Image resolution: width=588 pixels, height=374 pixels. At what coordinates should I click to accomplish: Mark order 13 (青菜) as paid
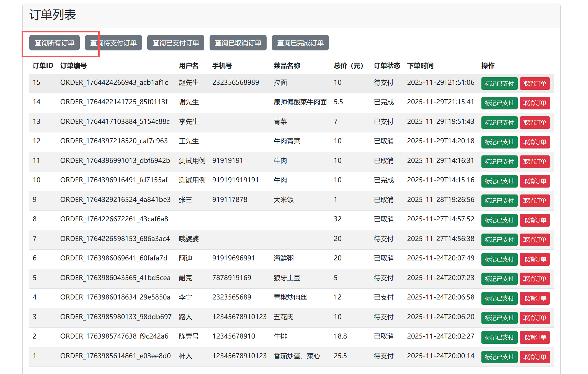tap(499, 122)
